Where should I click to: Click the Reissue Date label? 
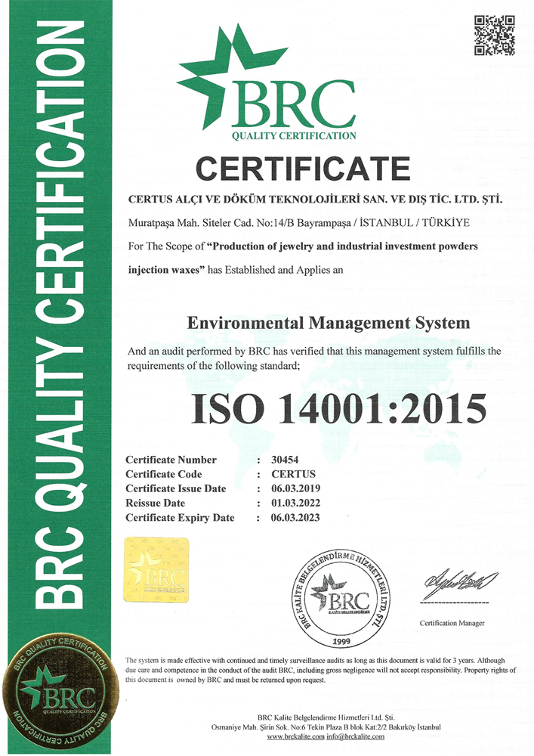pos(155,503)
